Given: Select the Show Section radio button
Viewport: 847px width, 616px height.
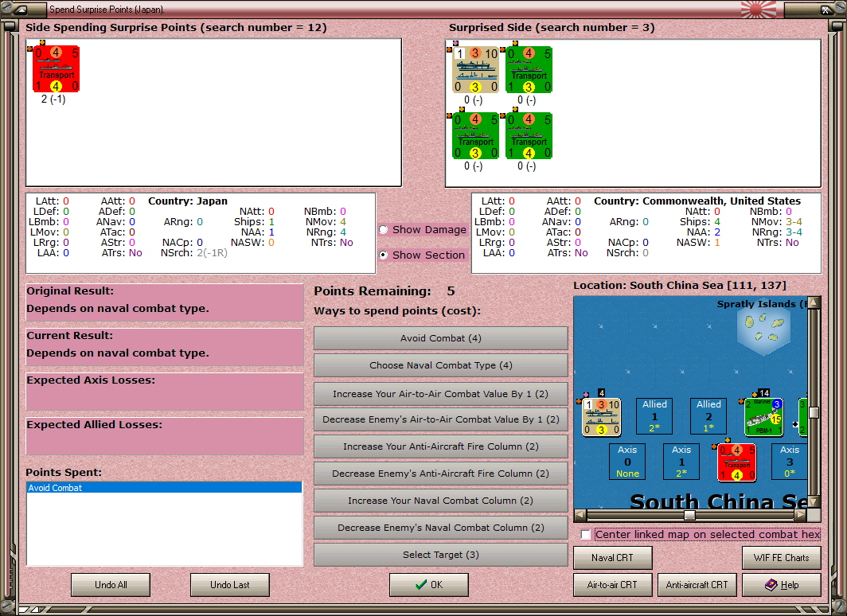Looking at the screenshot, I should pyautogui.click(x=384, y=255).
